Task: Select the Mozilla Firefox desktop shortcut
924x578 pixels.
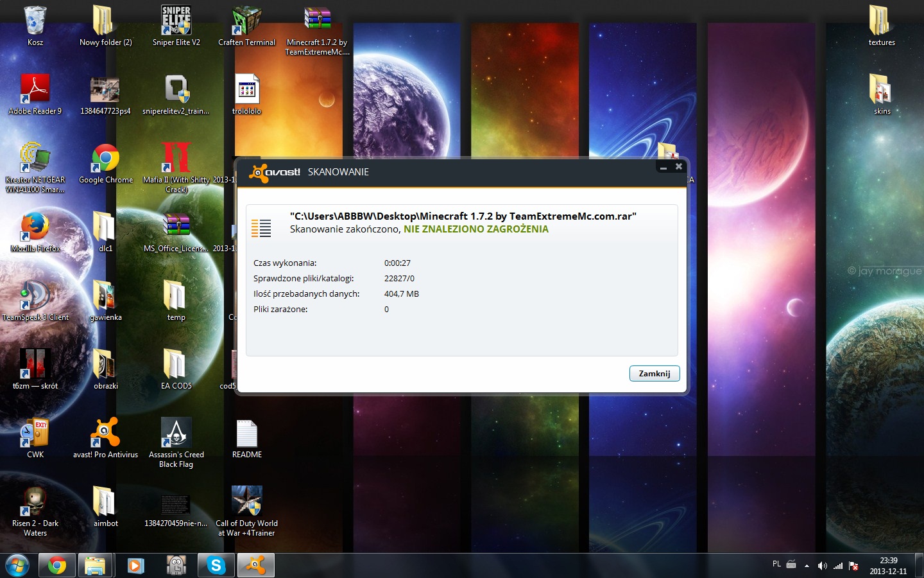Action: (35, 232)
